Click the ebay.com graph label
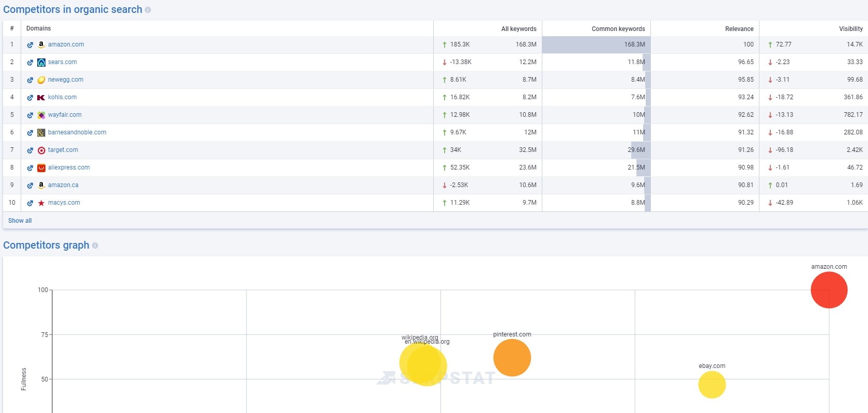Screen dimensions: 868x413 point(712,366)
